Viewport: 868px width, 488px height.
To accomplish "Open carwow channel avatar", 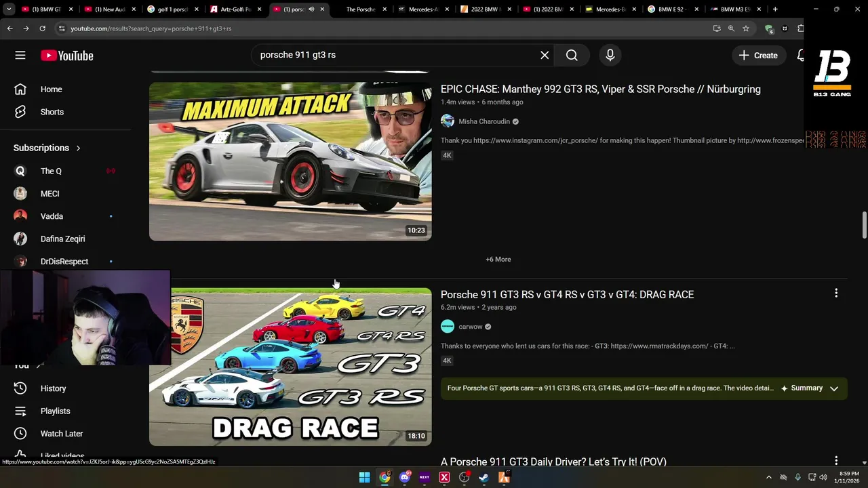I will (448, 327).
